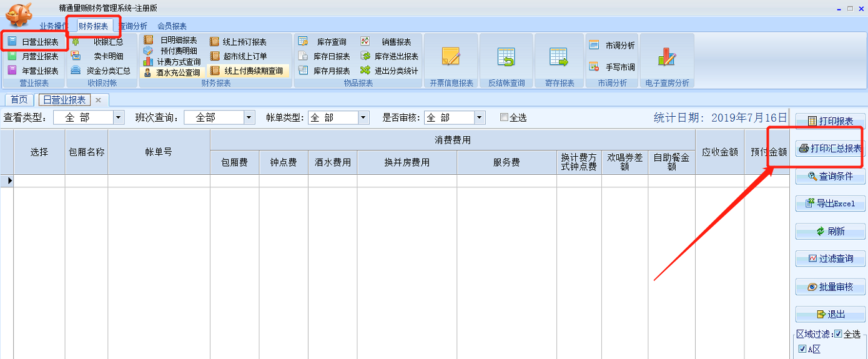
Task: Open the 进出分类统计 statistics
Action: (388, 71)
